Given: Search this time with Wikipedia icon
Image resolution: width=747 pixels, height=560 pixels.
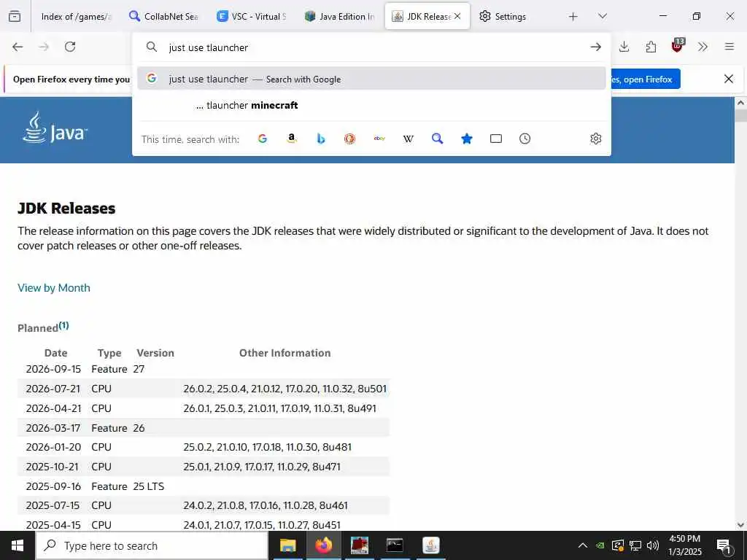Looking at the screenshot, I should click(x=409, y=139).
